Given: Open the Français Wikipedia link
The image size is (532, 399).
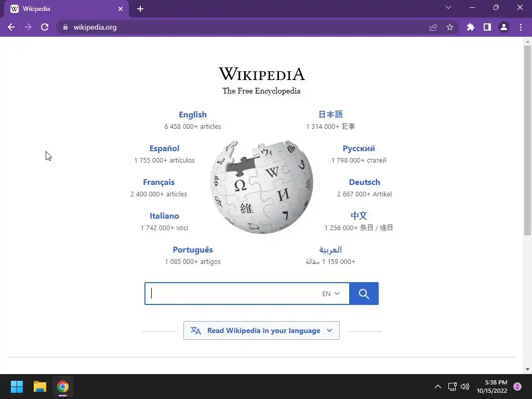Looking at the screenshot, I should point(158,182).
